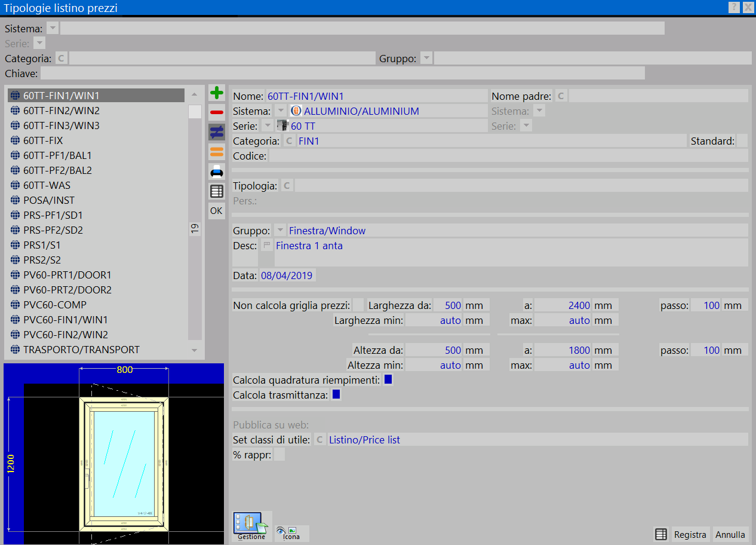Select 60TT-FIN2/WIN2 in the list
Screen dimensions: 756x545
click(x=96, y=111)
